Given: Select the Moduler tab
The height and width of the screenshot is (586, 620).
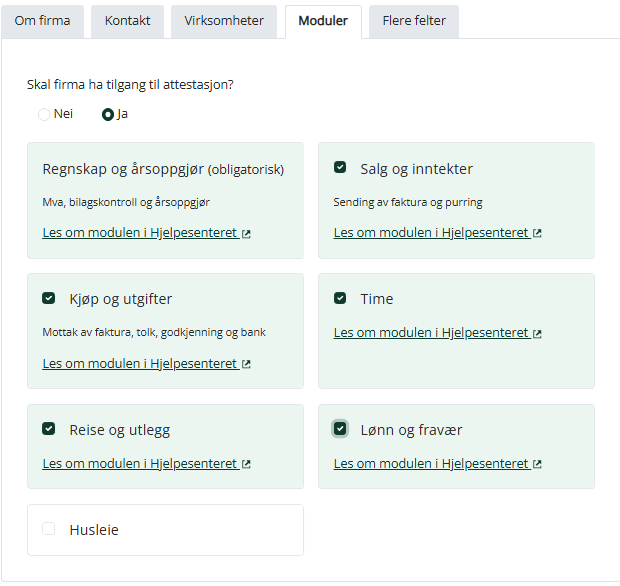Looking at the screenshot, I should tap(323, 21).
